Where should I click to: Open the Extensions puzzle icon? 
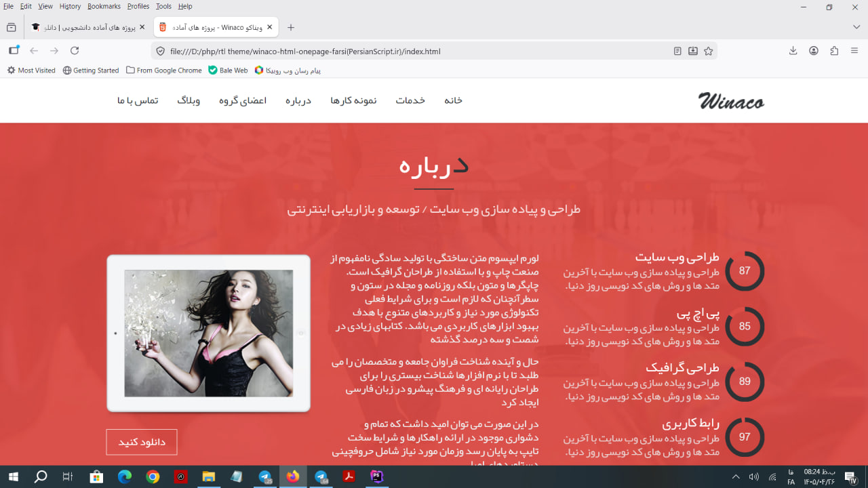coord(834,51)
